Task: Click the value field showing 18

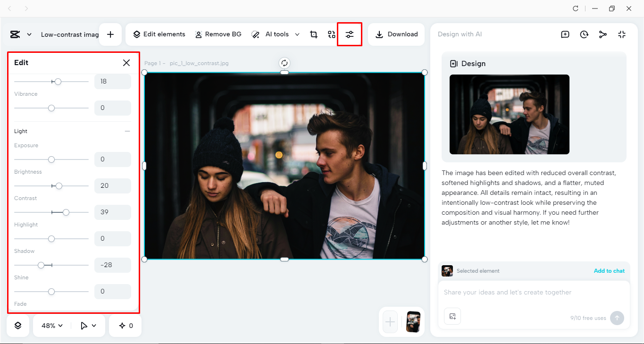Action: click(113, 82)
